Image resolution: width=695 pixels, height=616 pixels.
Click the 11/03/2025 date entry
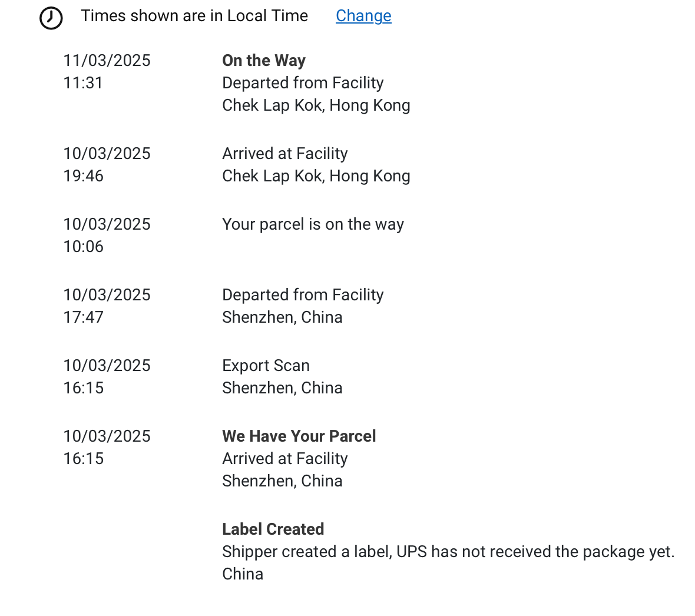[x=107, y=61]
